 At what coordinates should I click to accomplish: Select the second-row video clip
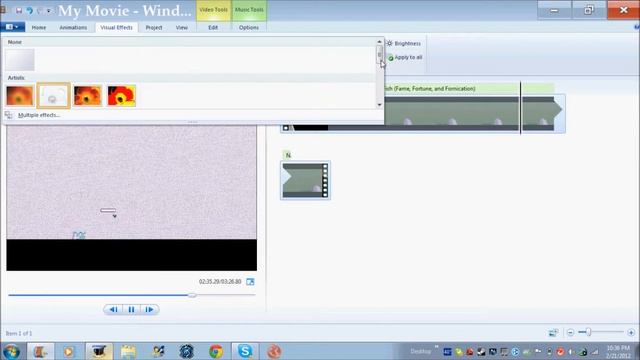click(x=305, y=180)
